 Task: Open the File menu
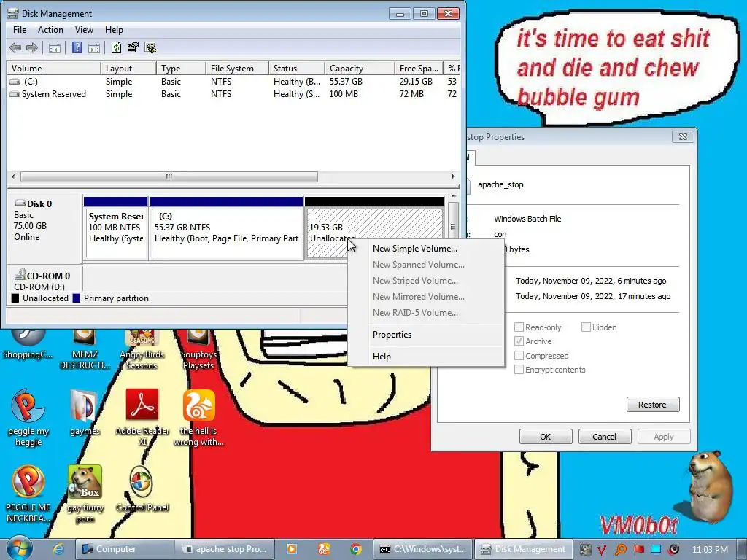[20, 29]
